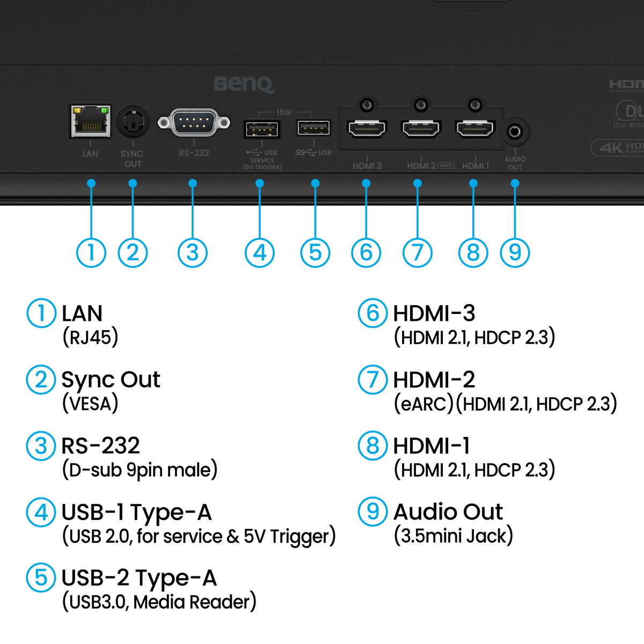Click the SuperSpeed USB port
Viewport: 644px width, 644px height.
[x=314, y=128]
